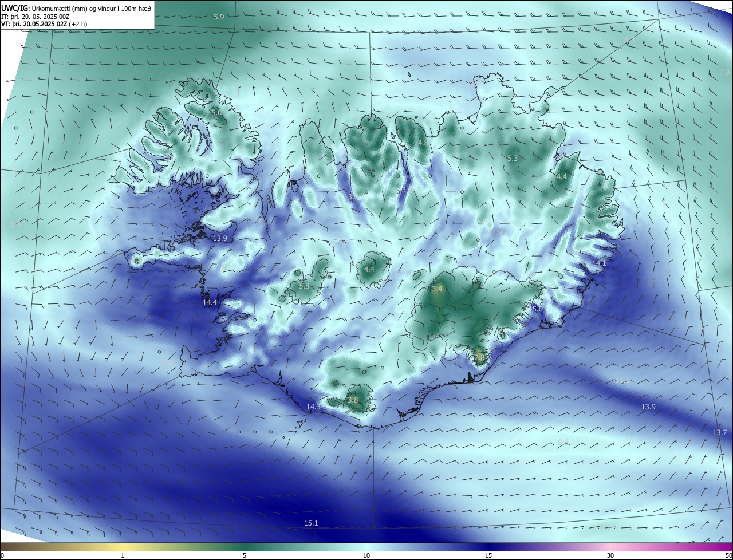Click the 13.9 value by the Breiðafjörður islands

(220, 238)
